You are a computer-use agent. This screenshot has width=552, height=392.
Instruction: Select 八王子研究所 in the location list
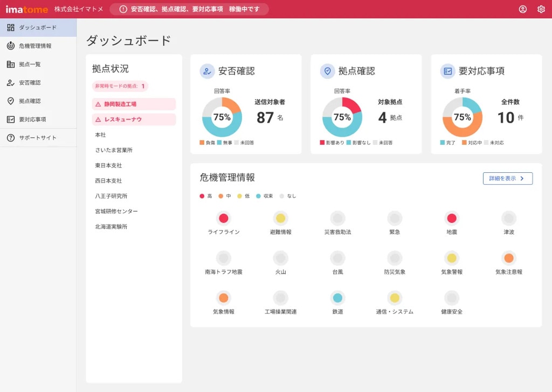click(111, 196)
